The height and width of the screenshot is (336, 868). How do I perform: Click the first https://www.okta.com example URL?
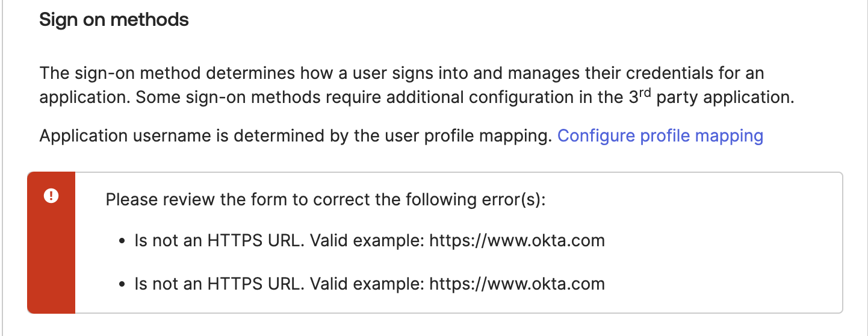pos(516,241)
